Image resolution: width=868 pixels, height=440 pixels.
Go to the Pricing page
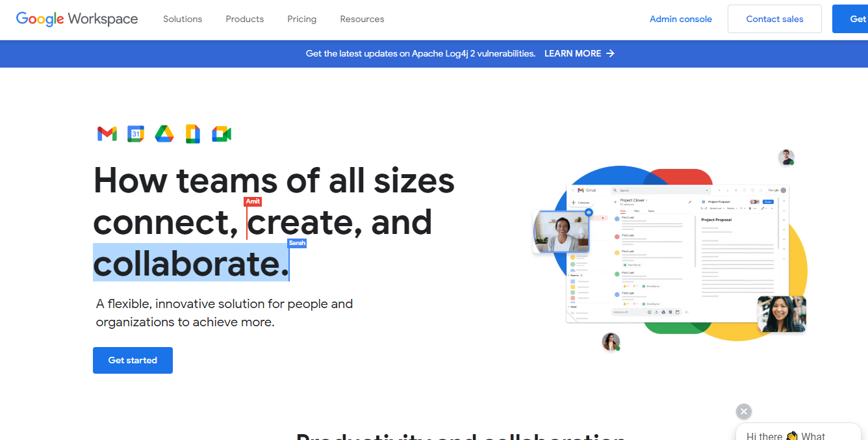point(302,19)
